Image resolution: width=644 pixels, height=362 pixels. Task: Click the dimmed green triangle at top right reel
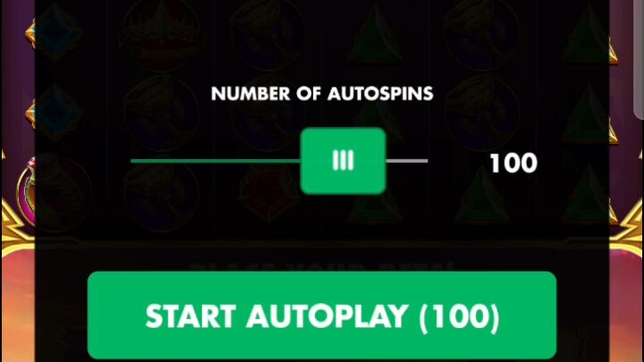point(588,35)
